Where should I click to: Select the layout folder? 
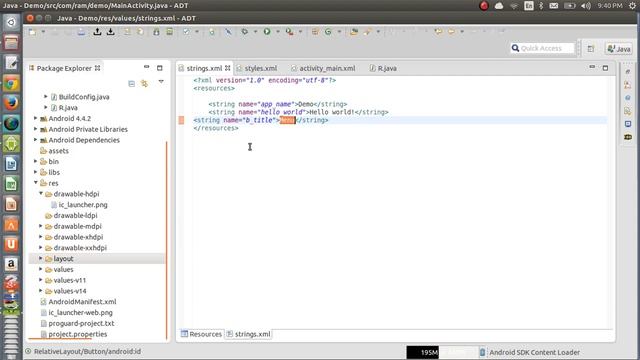pos(63,258)
